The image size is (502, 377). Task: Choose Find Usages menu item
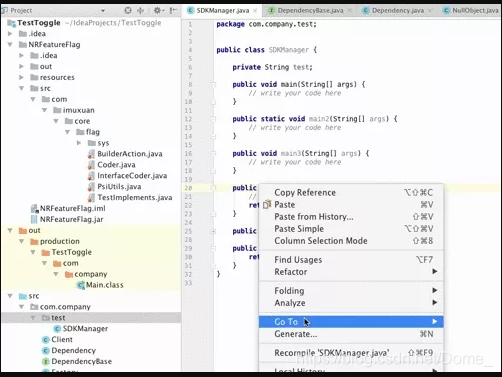pos(351,260)
